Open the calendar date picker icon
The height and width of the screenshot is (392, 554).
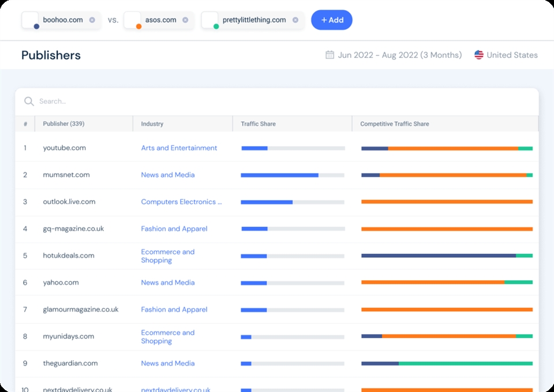click(x=328, y=55)
